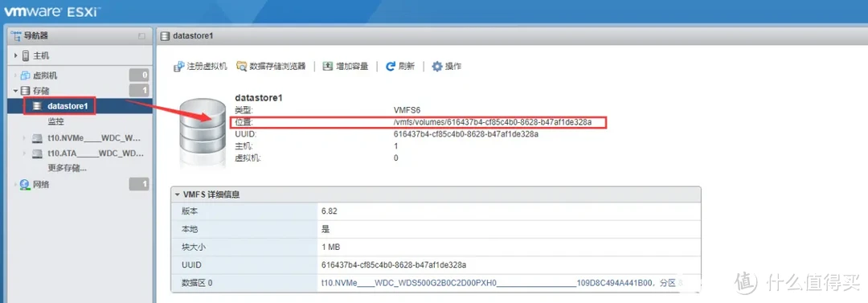The image size is (868, 303).
Task: Click Increase capacity (增加容量) button
Action: (x=346, y=66)
